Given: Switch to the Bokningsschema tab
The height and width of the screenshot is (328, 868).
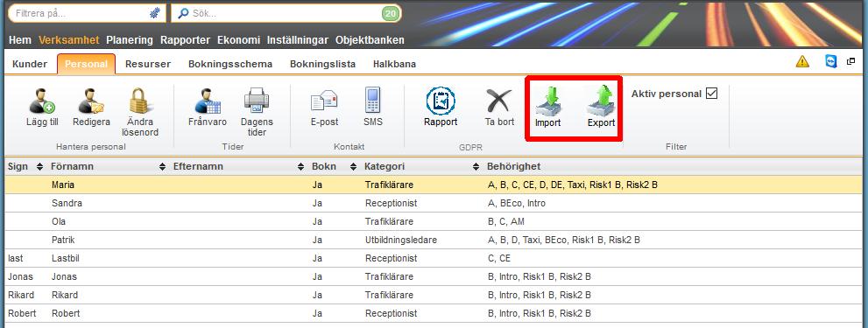Looking at the screenshot, I should 229,64.
